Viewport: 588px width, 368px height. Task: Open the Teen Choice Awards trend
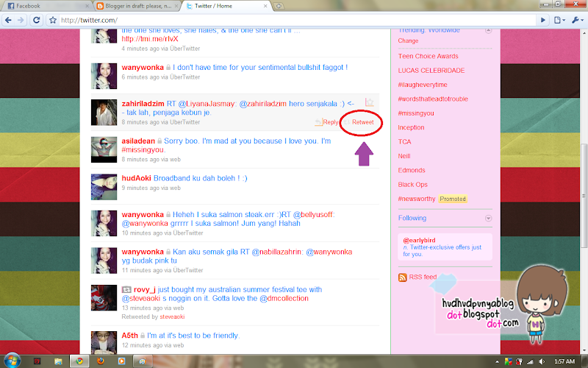pyautogui.click(x=428, y=56)
